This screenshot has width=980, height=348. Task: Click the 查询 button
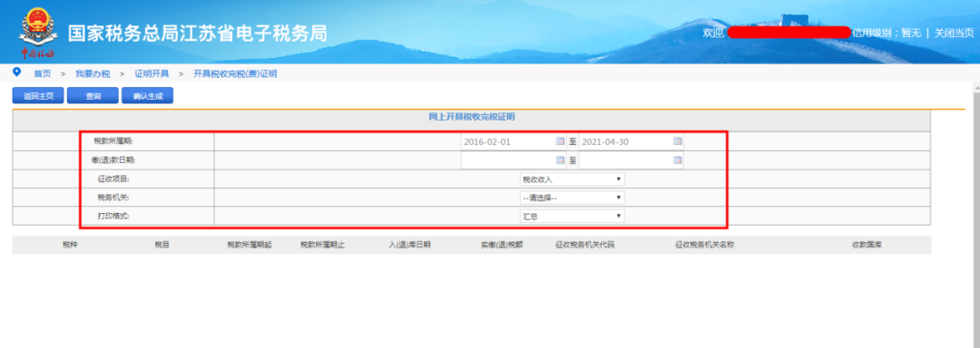click(x=93, y=96)
